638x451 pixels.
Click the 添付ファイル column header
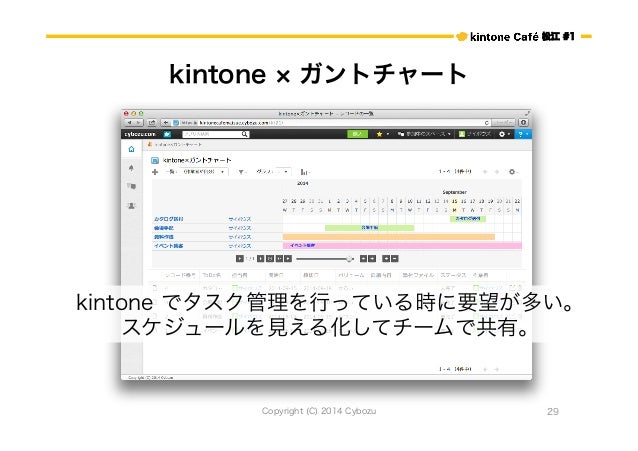point(418,275)
